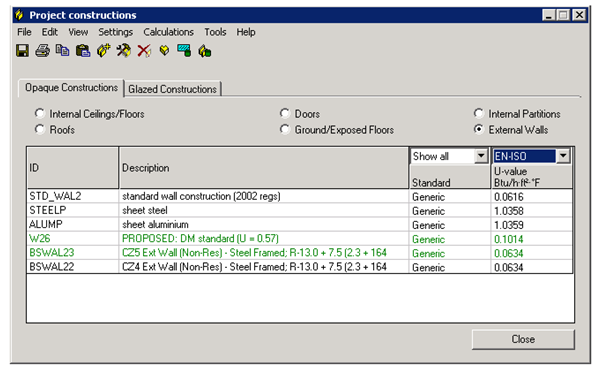
Task: Close the window via title bar X
Action: [580, 15]
